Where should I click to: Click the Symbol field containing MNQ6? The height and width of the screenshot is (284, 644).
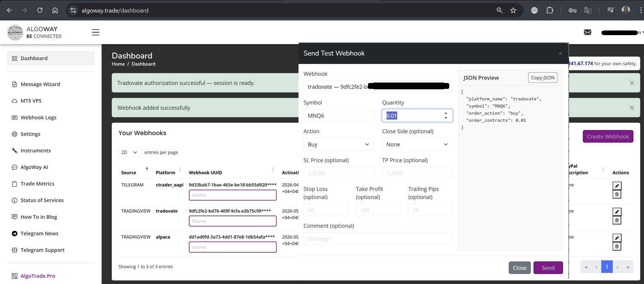tap(339, 116)
